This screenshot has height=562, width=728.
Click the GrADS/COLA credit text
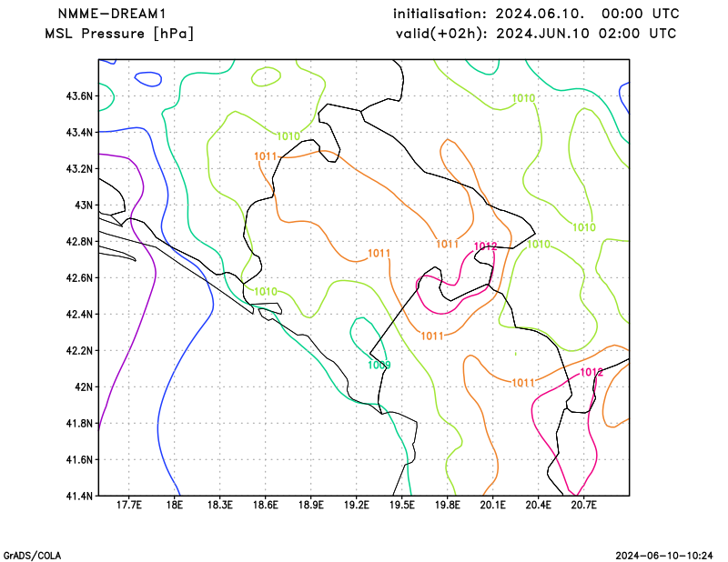pyautogui.click(x=32, y=556)
